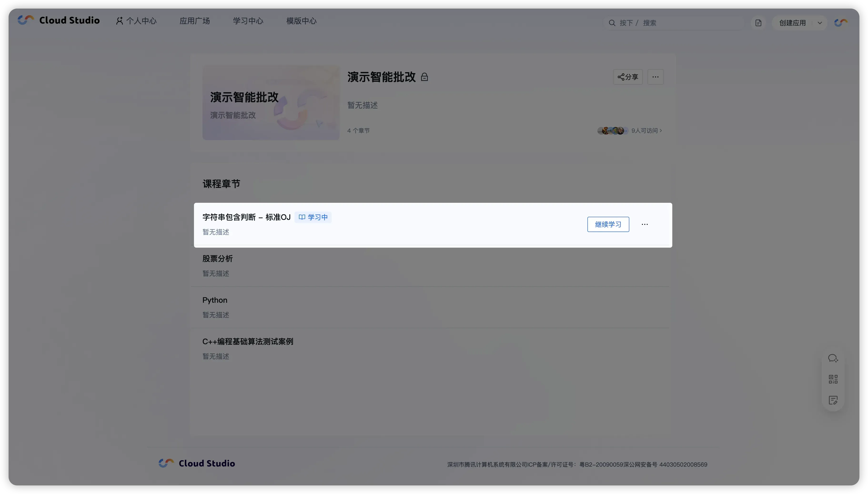
Task: Click the 演示智能批改 course cover thumbnail
Action: coord(271,102)
